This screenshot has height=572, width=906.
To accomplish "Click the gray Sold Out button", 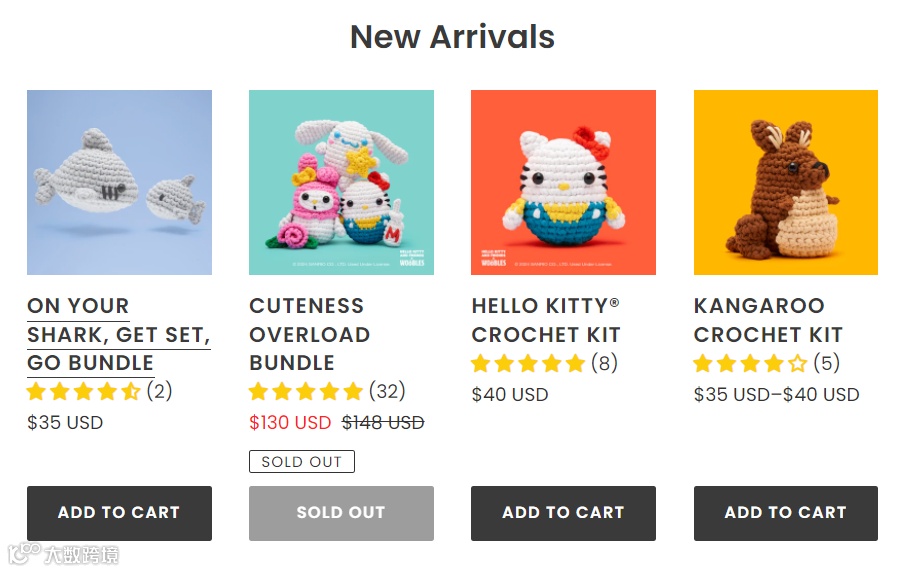I will tap(341, 513).
